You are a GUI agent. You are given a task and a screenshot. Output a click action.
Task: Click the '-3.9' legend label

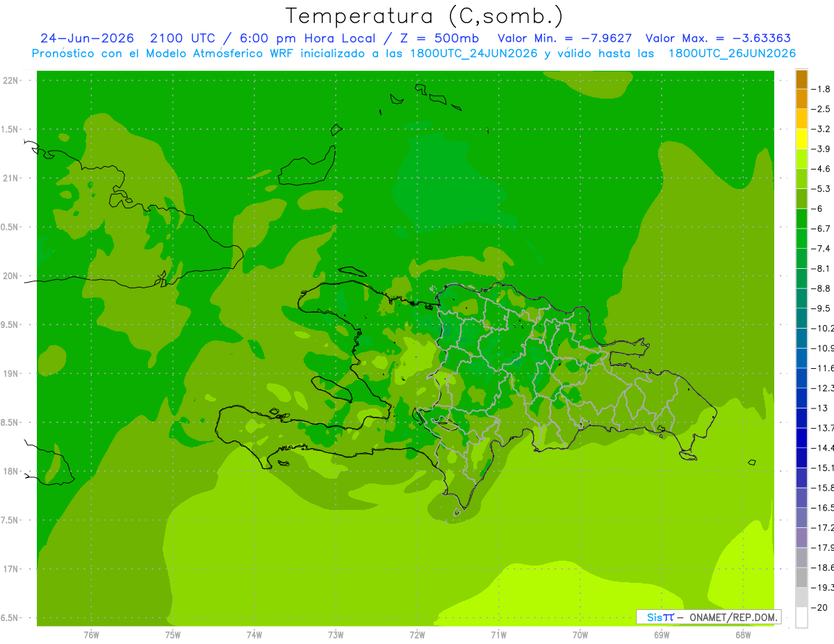pyautogui.click(x=821, y=149)
